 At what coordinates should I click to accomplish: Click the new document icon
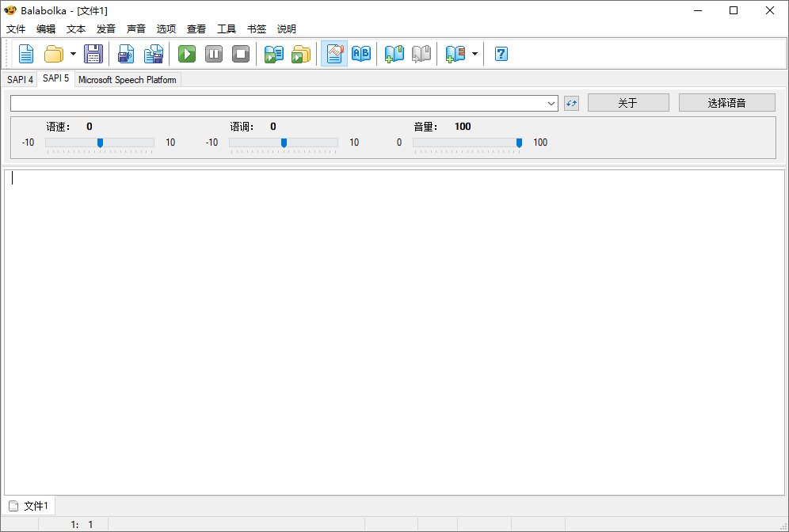26,54
